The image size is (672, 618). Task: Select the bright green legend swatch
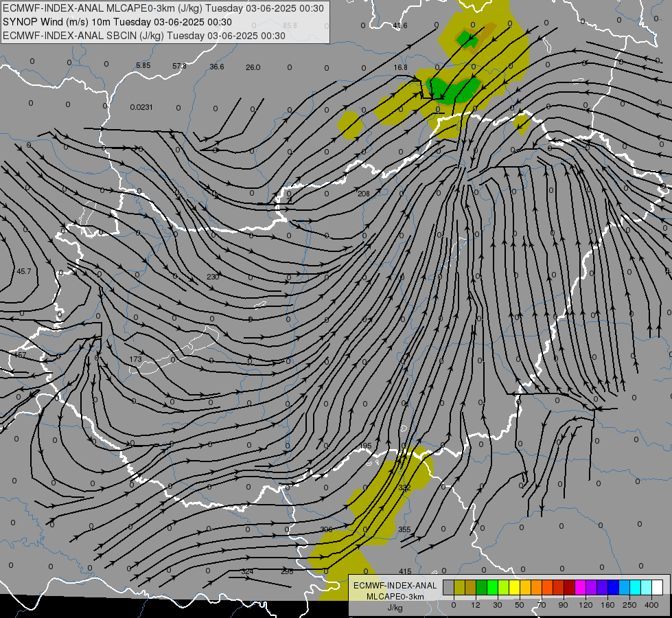(492, 588)
